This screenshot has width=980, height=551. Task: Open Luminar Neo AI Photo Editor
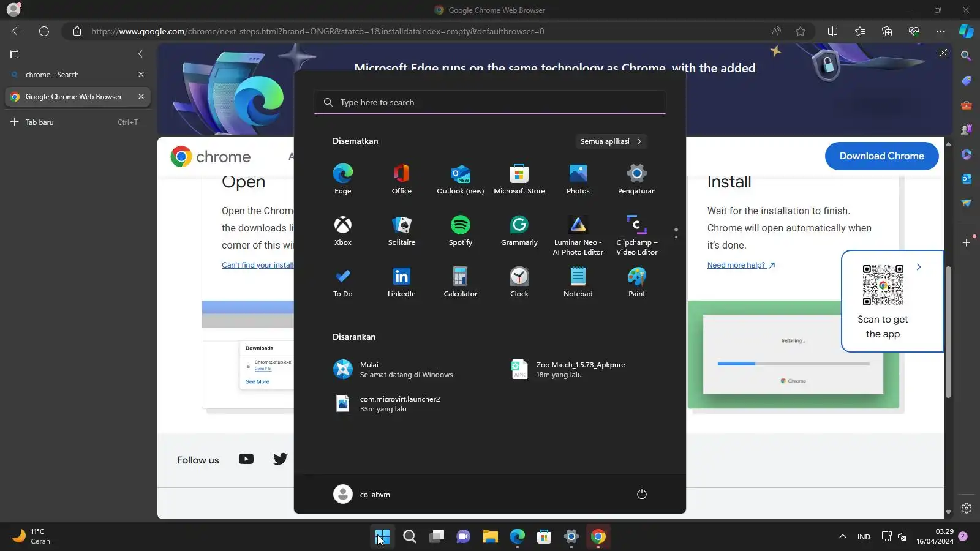[x=578, y=235]
